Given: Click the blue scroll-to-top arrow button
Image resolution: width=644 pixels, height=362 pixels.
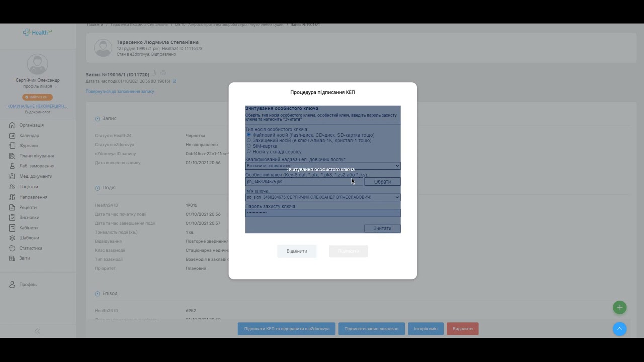Looking at the screenshot, I should click(x=620, y=329).
